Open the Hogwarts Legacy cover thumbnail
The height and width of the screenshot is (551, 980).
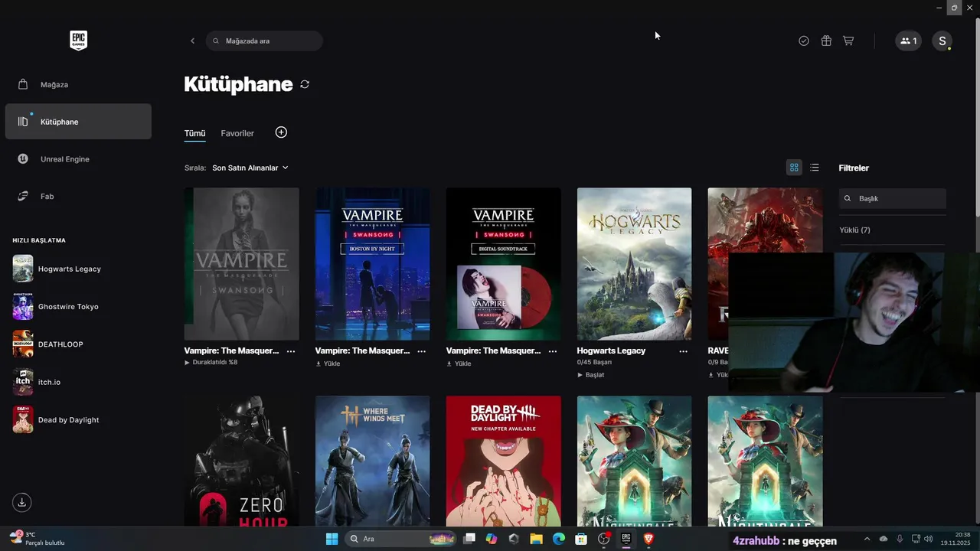tap(634, 264)
